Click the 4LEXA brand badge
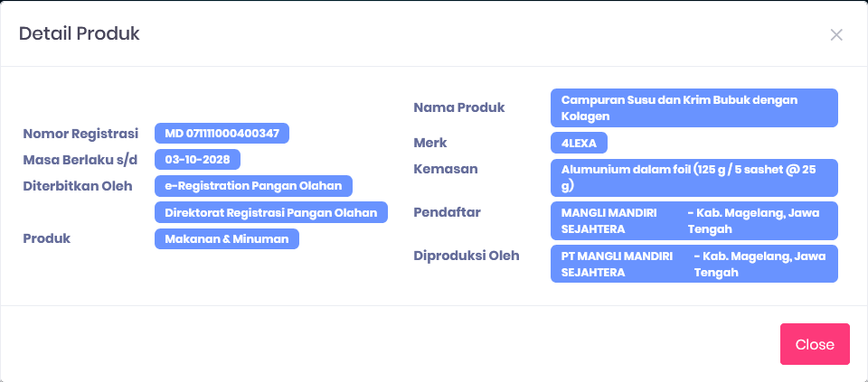868x382 pixels. [579, 143]
